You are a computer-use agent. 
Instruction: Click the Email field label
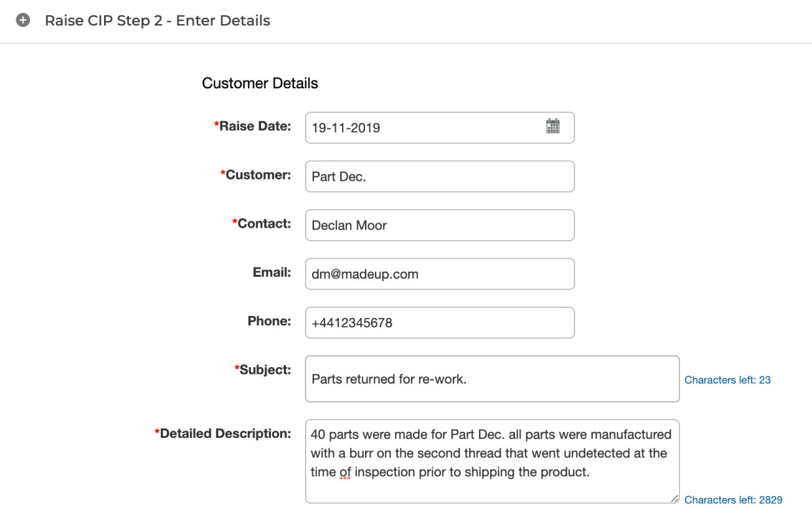tap(272, 272)
